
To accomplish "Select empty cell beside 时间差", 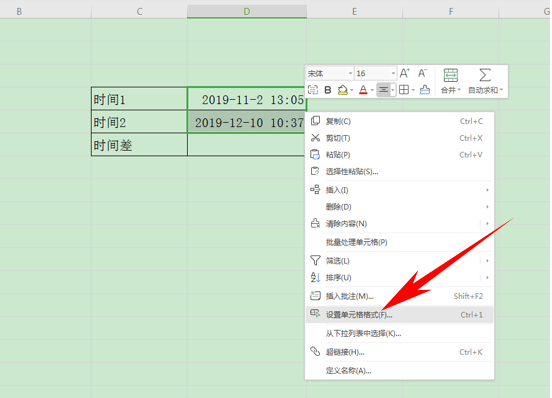I will coord(246,145).
